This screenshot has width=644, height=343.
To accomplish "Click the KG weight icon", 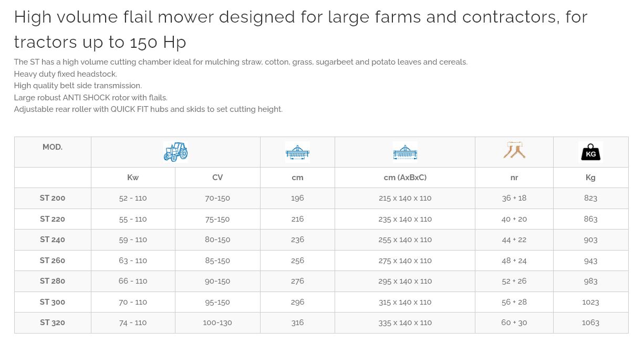I will coord(590,152).
